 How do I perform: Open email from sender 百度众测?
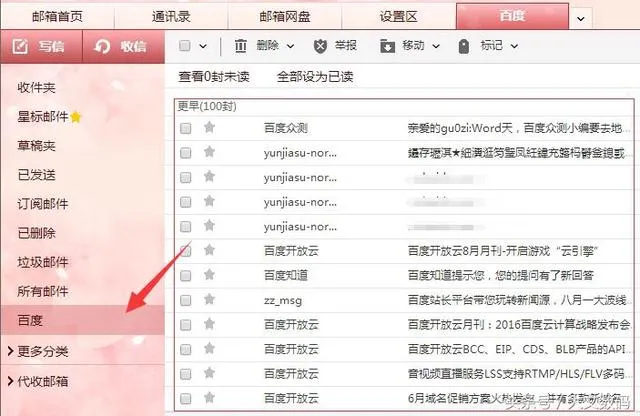click(x=286, y=128)
